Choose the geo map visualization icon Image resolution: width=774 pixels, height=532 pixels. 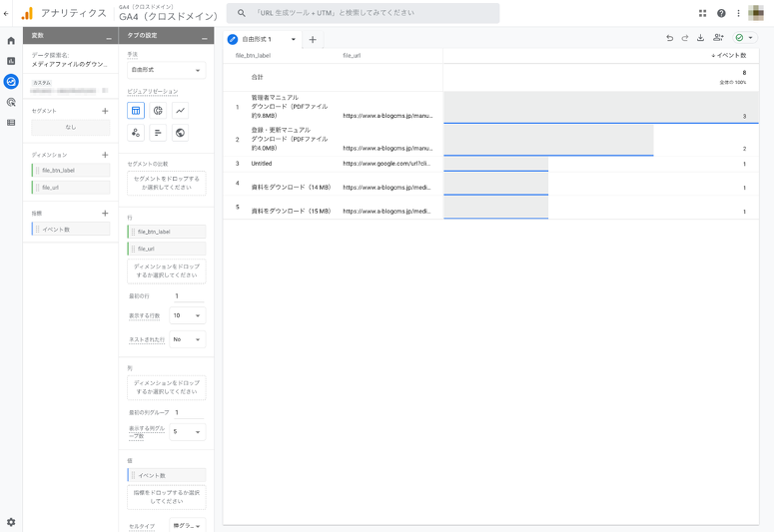coord(180,133)
